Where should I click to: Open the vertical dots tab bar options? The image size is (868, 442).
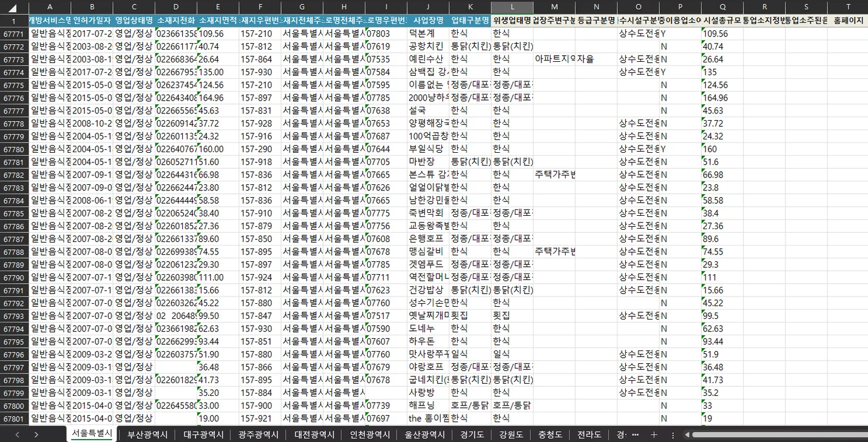pyautogui.click(x=673, y=434)
